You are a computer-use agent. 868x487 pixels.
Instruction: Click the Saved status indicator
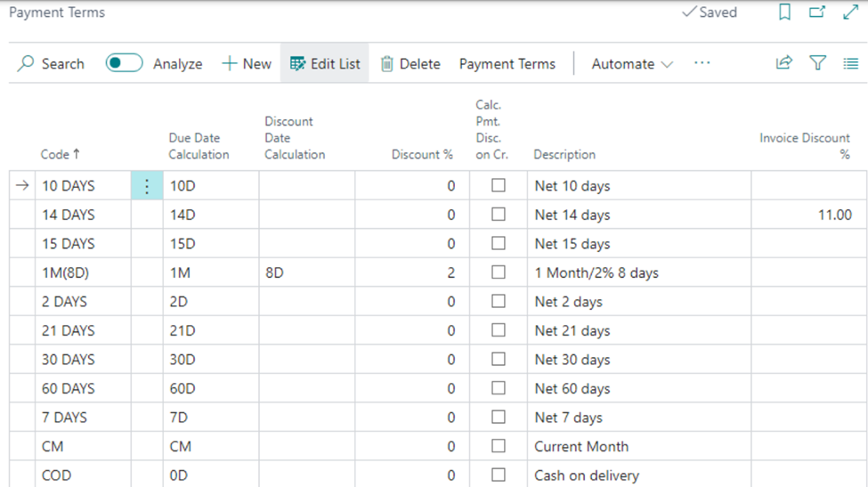point(710,12)
